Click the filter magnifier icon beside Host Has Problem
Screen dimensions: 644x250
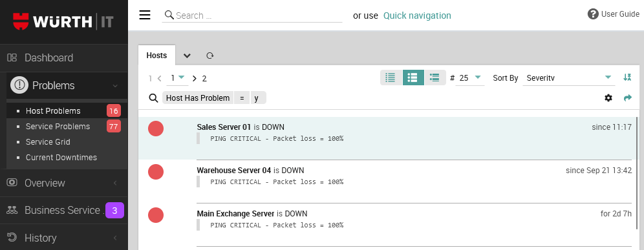(x=154, y=99)
